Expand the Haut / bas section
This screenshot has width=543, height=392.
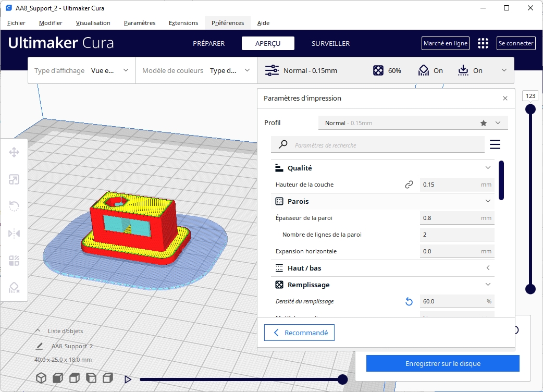(488, 268)
